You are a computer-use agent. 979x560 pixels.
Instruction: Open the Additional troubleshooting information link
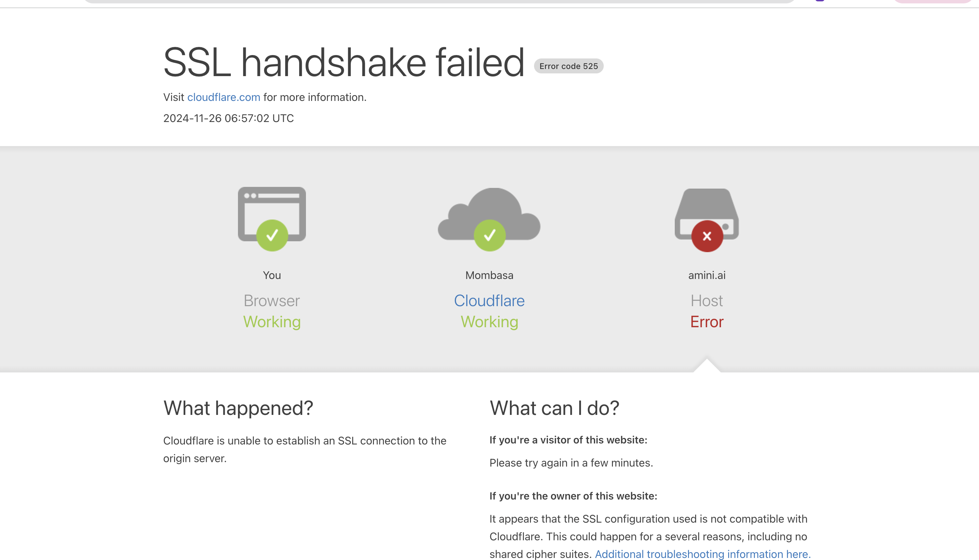(x=702, y=554)
